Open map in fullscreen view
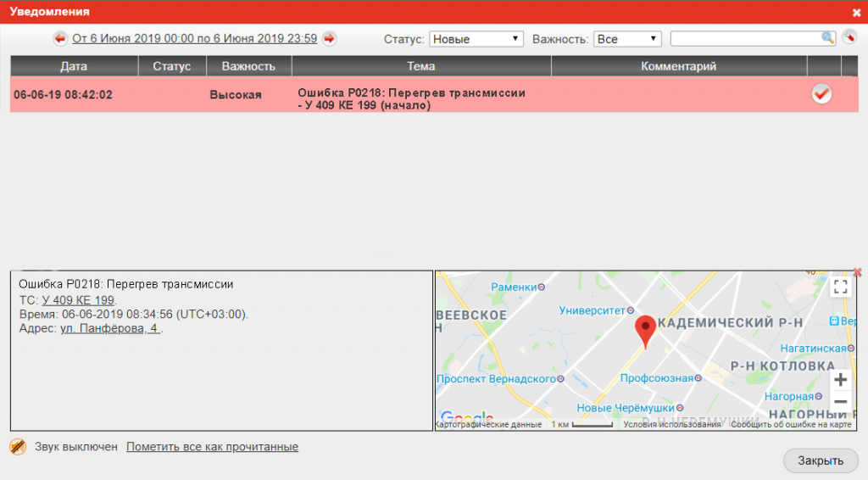The height and width of the screenshot is (480, 868). click(x=840, y=287)
